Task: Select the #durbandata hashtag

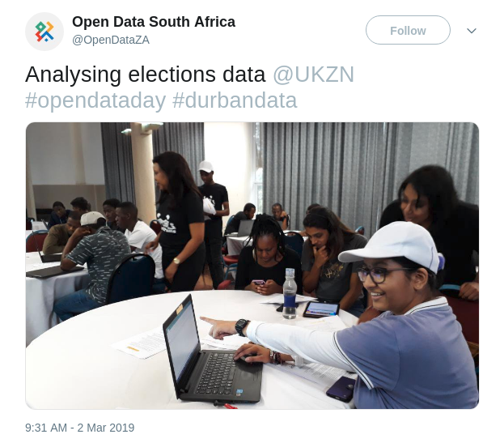Action: 235,100
